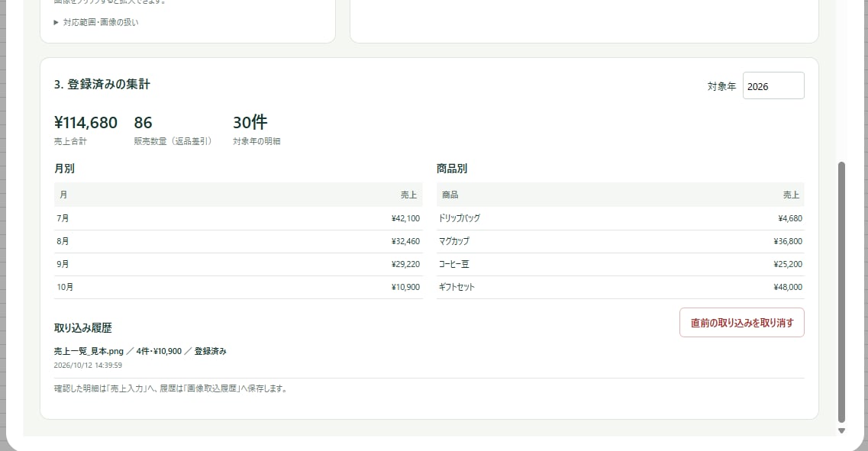Select the 2026/10/12 14:39:59 timestamp

pyautogui.click(x=88, y=366)
